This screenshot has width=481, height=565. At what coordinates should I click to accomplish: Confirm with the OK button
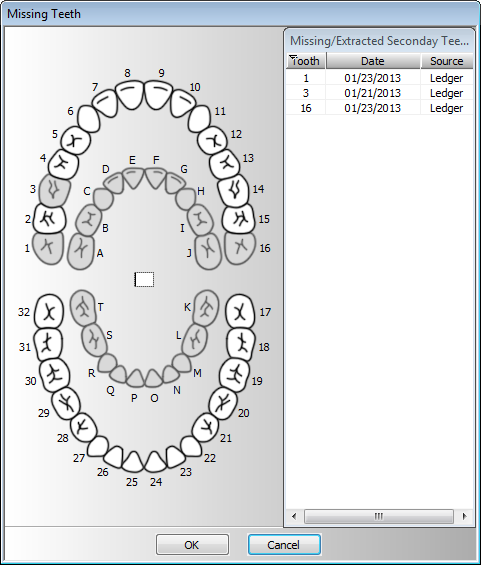192,544
